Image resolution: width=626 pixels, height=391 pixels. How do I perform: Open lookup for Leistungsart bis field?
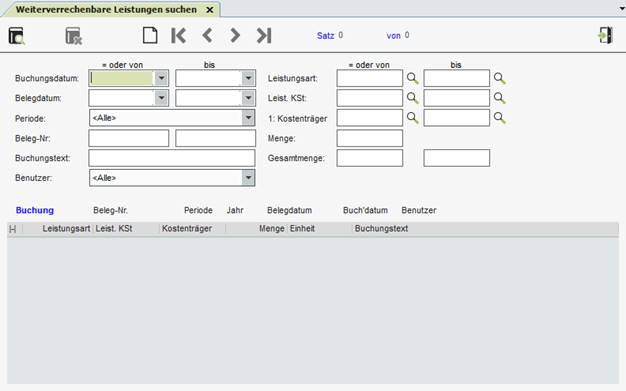pyautogui.click(x=499, y=78)
